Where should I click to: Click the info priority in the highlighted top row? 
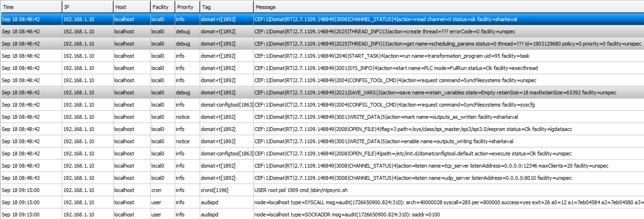pyautogui.click(x=180, y=19)
